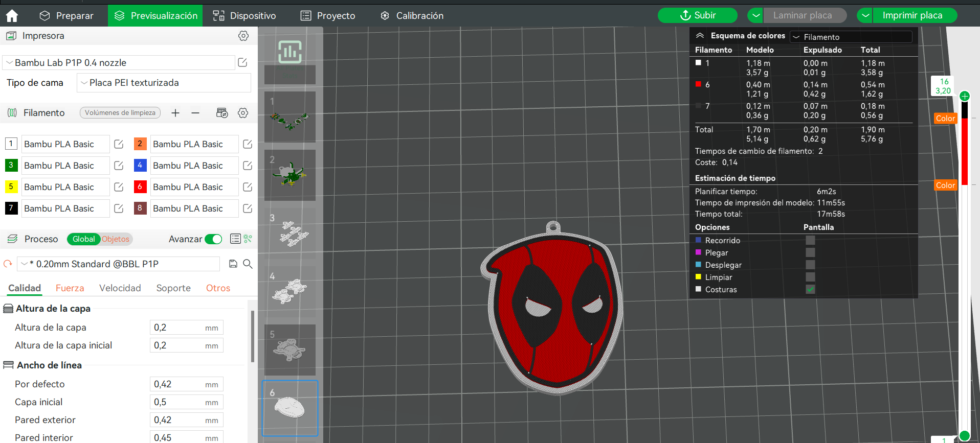
Task: Sync filaments from AMS icon
Action: click(x=222, y=113)
